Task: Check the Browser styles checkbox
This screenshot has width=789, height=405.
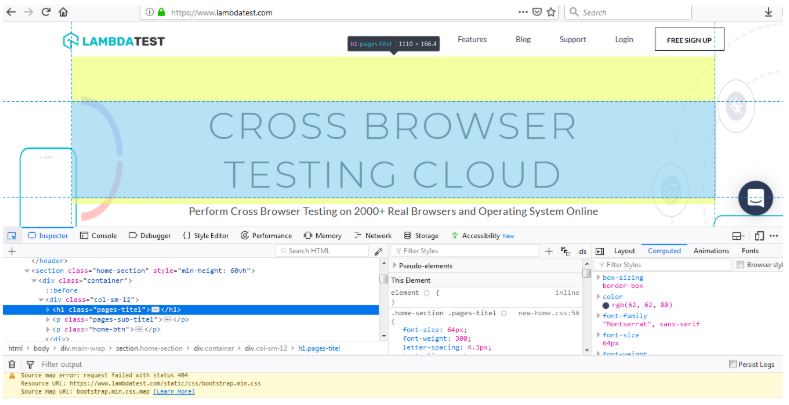Action: coord(739,265)
